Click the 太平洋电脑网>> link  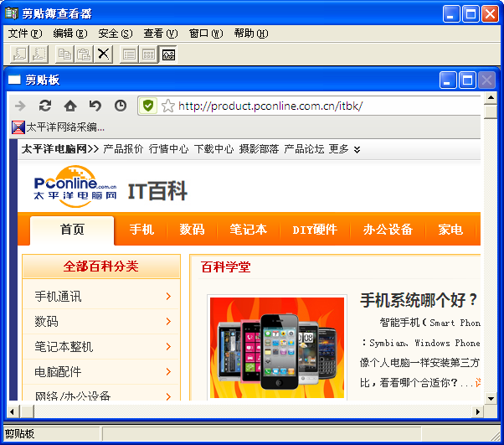[x=60, y=149]
